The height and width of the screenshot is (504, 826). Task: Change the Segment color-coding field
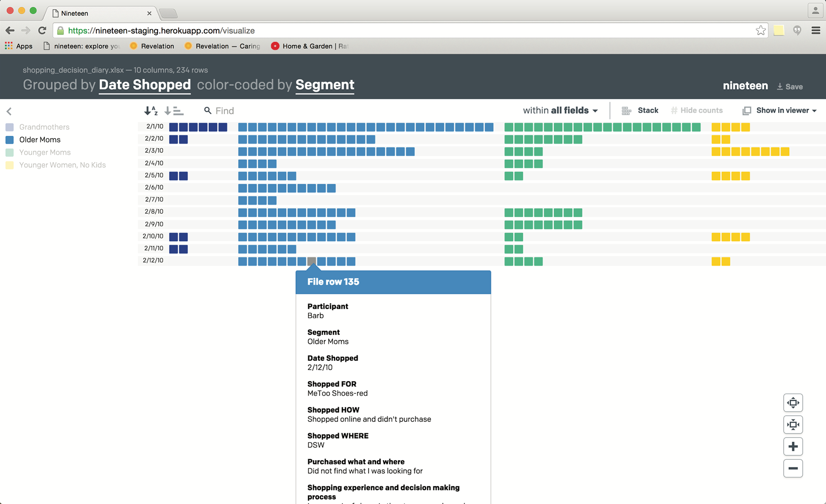pyautogui.click(x=325, y=85)
